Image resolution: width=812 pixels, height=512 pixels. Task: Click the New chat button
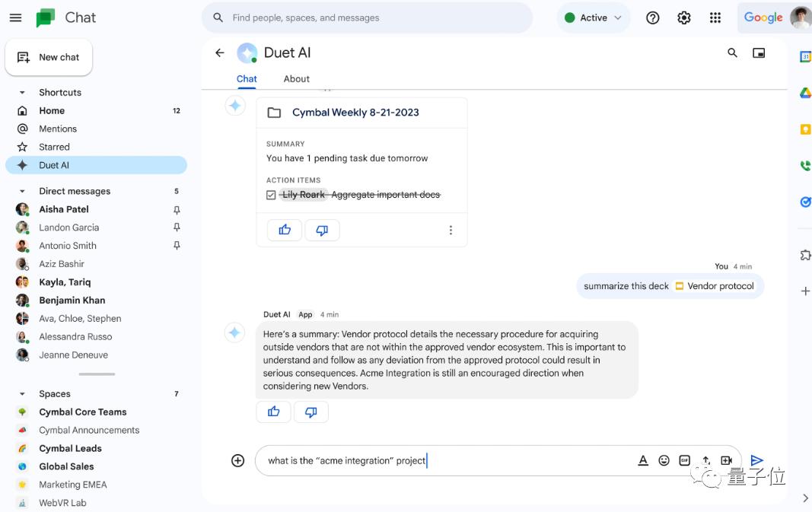pos(49,57)
